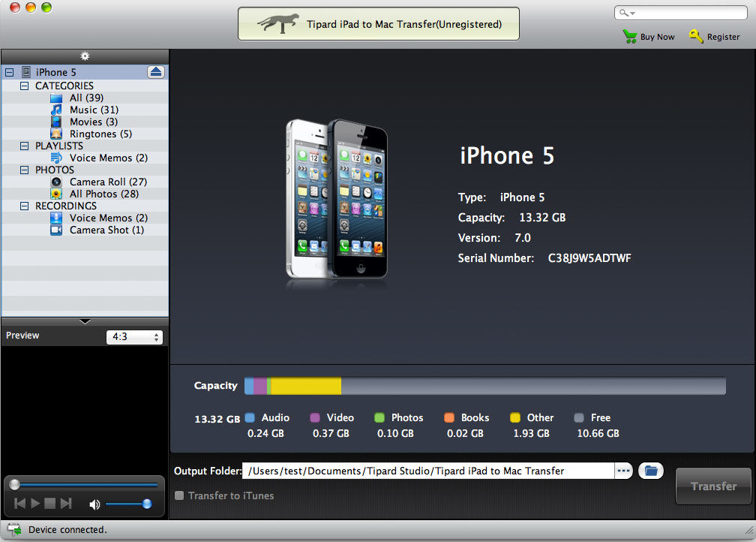This screenshot has height=542, width=756.
Task: Click the 13.32 GB capacity value
Action: (542, 218)
